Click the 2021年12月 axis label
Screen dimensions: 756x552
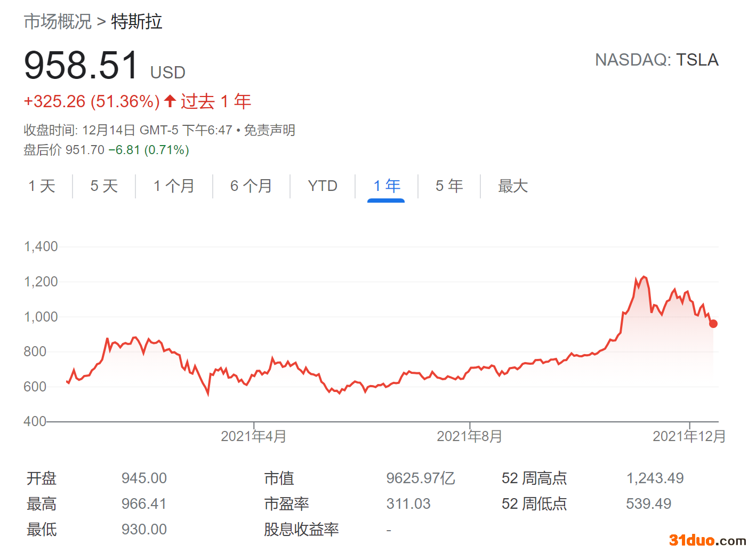689,436
